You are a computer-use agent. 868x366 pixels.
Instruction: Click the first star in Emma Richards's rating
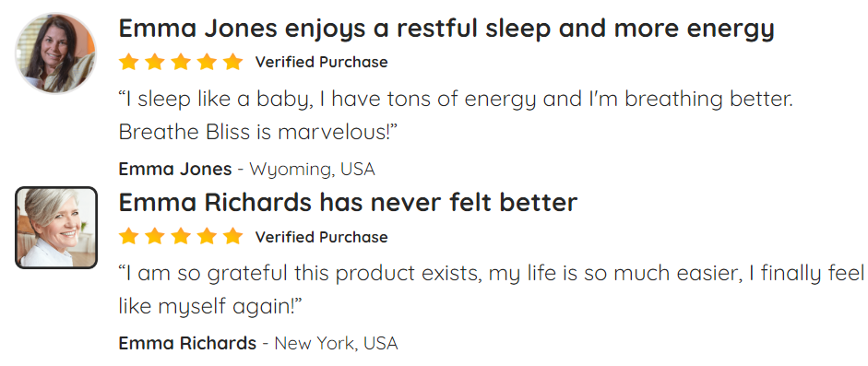(128, 237)
